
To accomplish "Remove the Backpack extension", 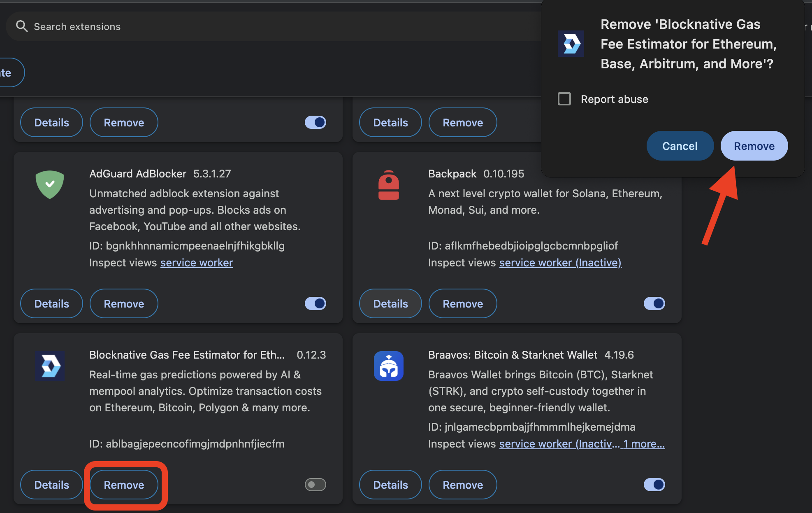I will click(x=463, y=303).
